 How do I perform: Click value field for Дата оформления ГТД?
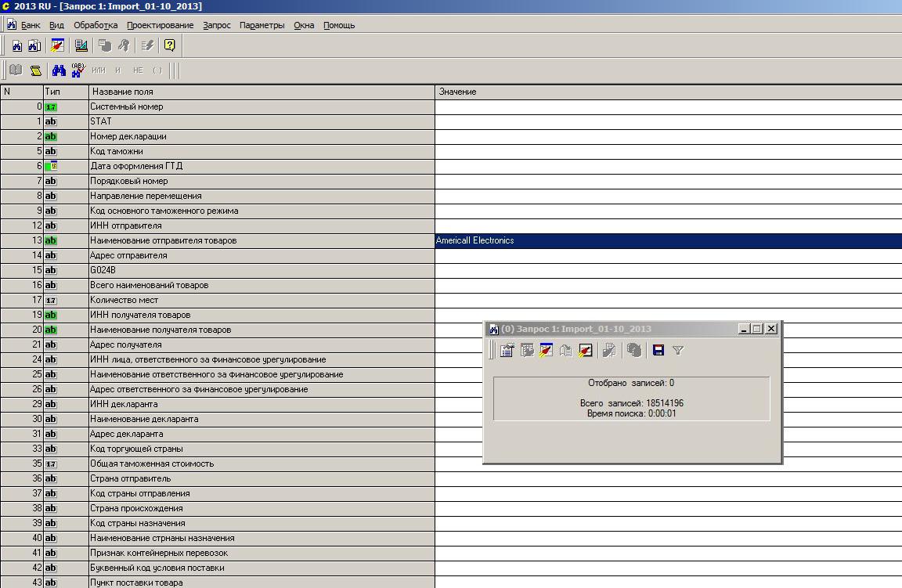tap(669, 166)
